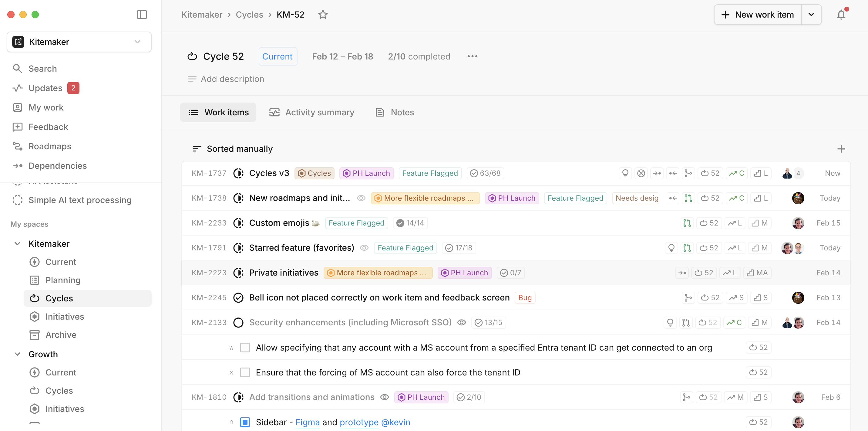Toggle watch eye on Add transitions row
Image resolution: width=868 pixels, height=431 pixels.
click(385, 397)
